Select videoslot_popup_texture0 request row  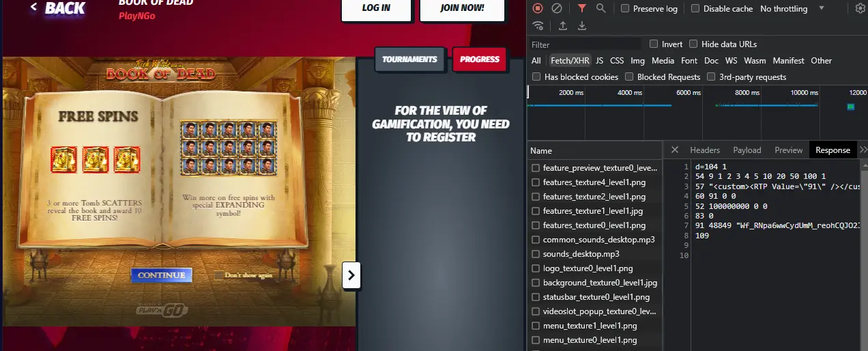(x=594, y=311)
